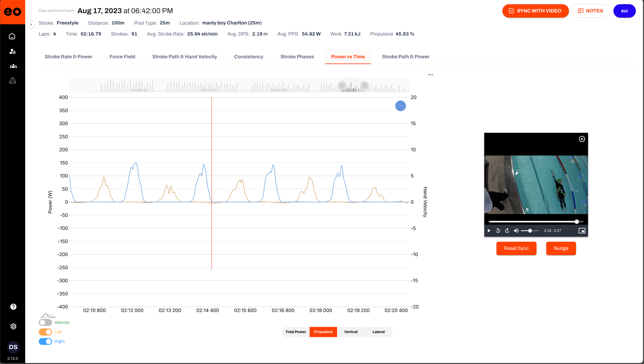Enable picture-in-picture mode on video

pyautogui.click(x=582, y=231)
